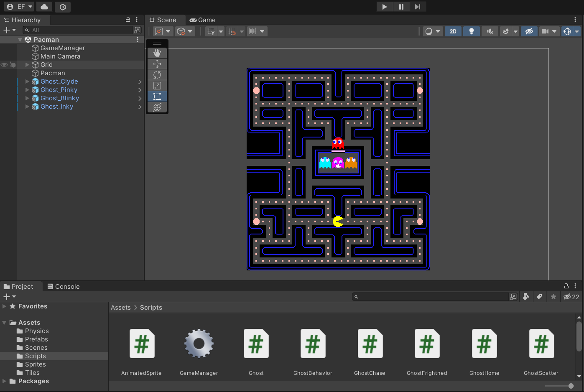Open search by label filter in Project

pyautogui.click(x=540, y=297)
